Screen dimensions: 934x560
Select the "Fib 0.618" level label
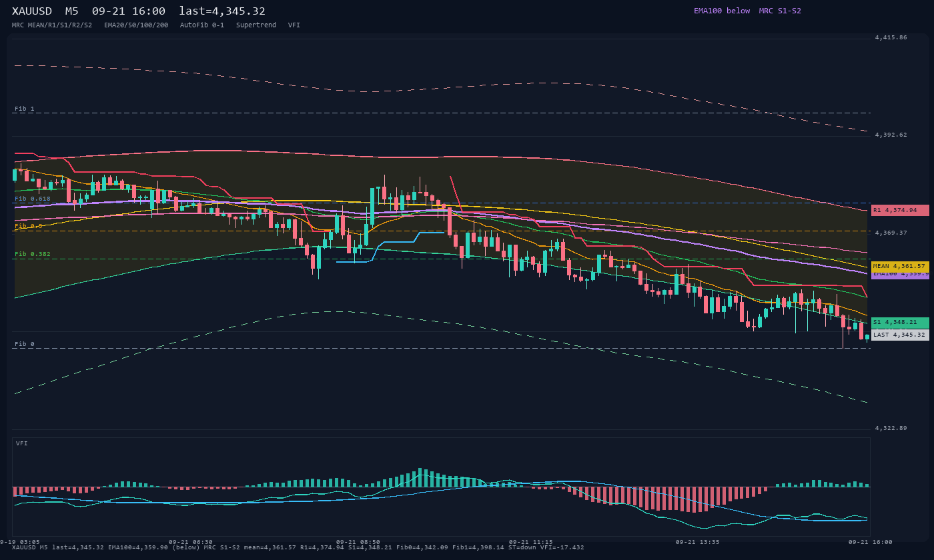pyautogui.click(x=33, y=199)
